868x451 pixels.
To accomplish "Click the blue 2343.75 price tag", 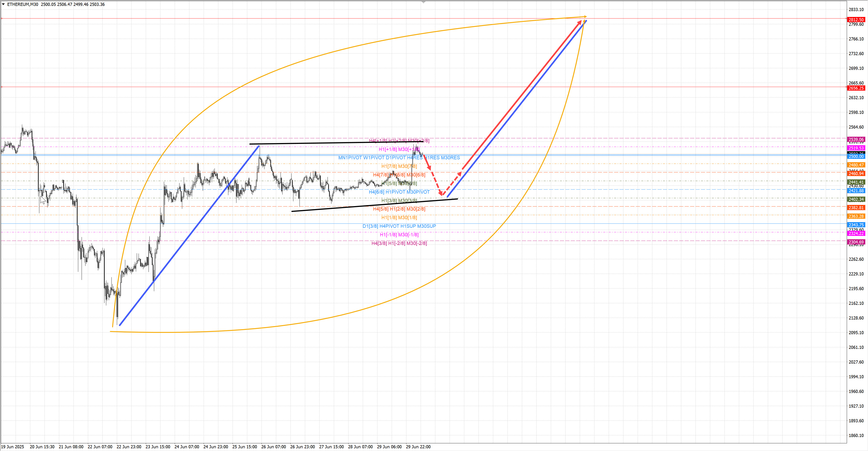I will [x=856, y=225].
